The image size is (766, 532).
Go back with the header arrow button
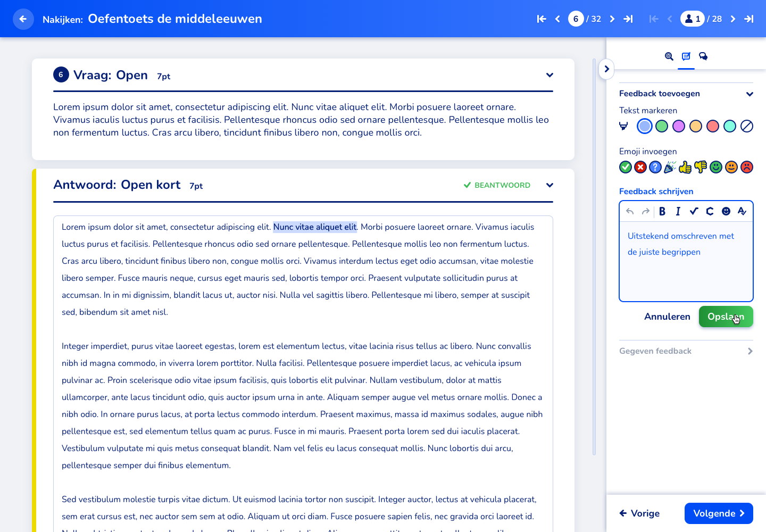tap(23, 19)
